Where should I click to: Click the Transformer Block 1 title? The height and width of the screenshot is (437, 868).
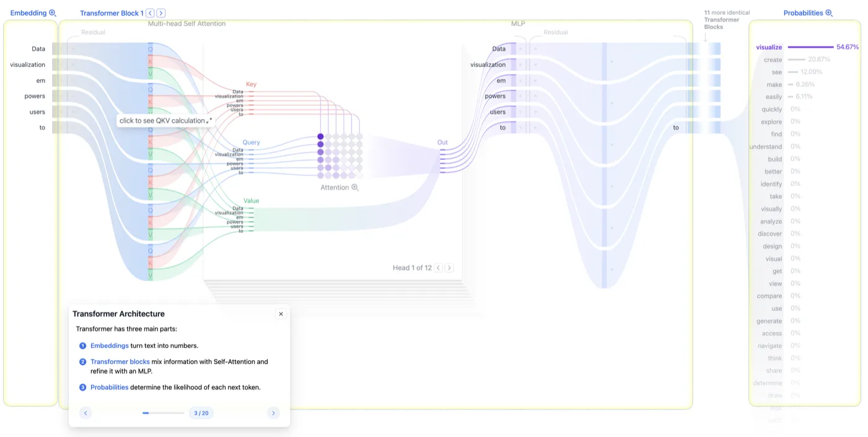[x=112, y=13]
